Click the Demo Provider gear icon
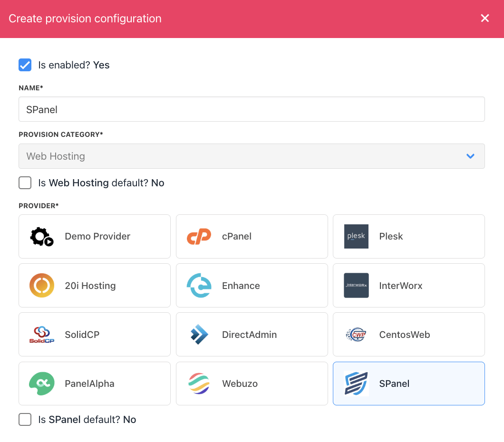The height and width of the screenshot is (442, 504). click(x=42, y=237)
